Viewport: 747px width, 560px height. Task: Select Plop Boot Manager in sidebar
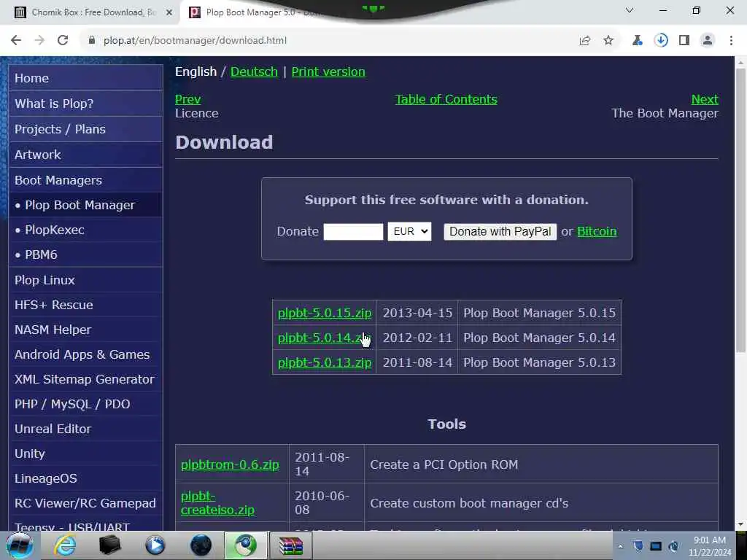pos(86,205)
